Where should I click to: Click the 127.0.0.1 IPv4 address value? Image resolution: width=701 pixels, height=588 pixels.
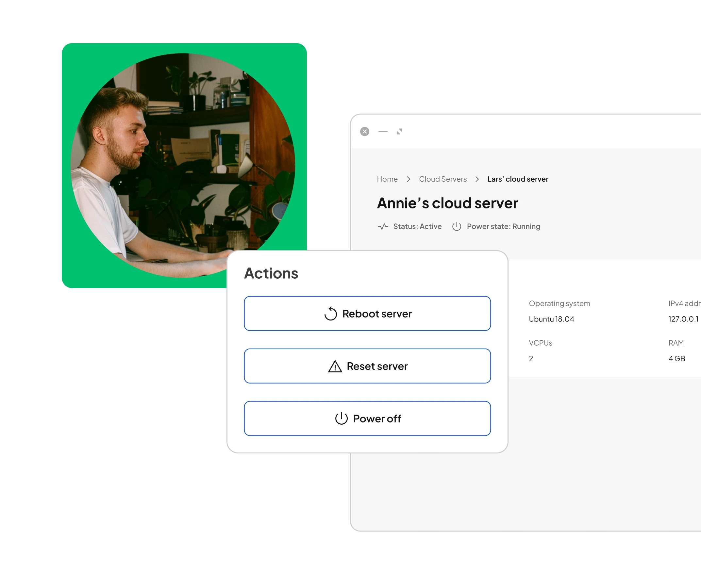click(x=683, y=319)
